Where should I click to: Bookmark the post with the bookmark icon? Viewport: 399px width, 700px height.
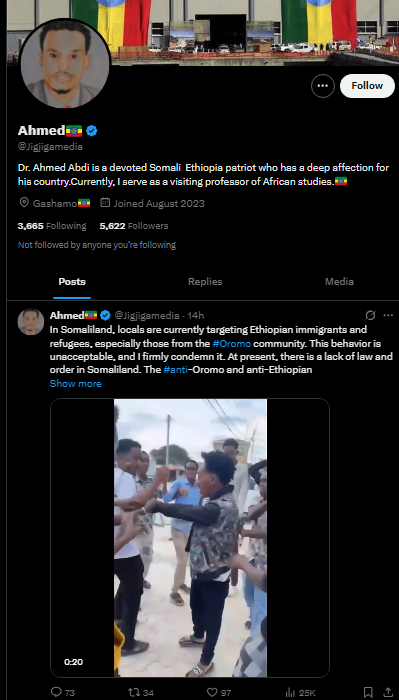coord(368,692)
